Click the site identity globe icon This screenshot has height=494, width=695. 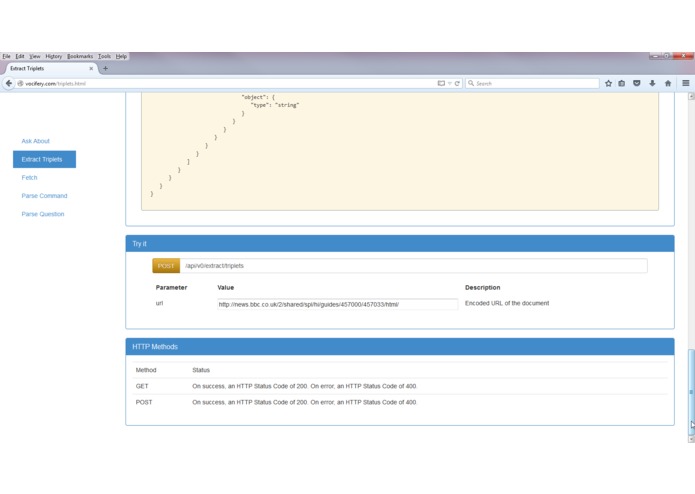click(20, 83)
